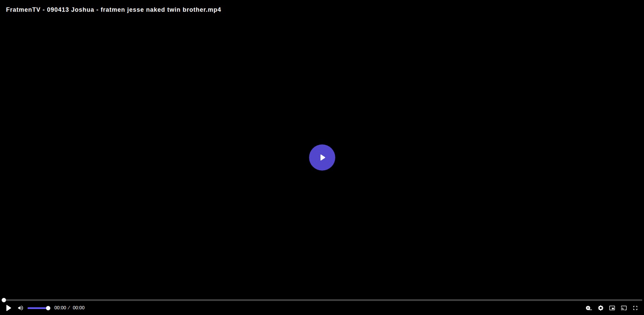Image resolution: width=644 pixels, height=315 pixels.
Task: Click the current time display 00:00
Action: point(60,308)
